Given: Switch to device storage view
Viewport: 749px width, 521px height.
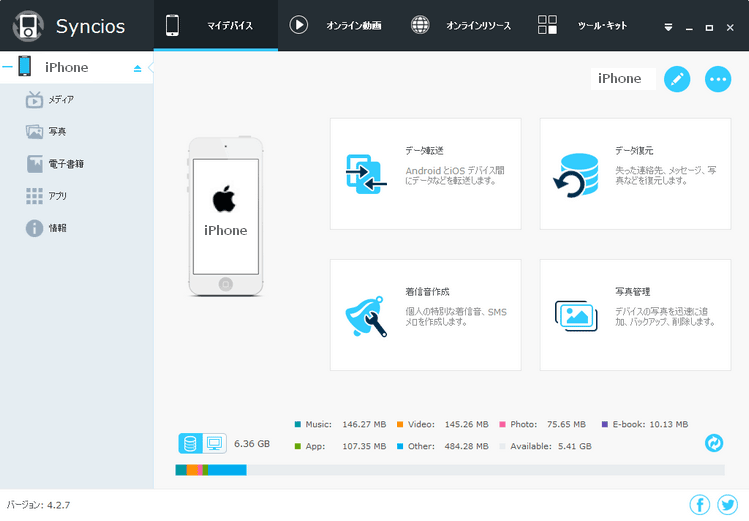Looking at the screenshot, I should coord(190,444).
